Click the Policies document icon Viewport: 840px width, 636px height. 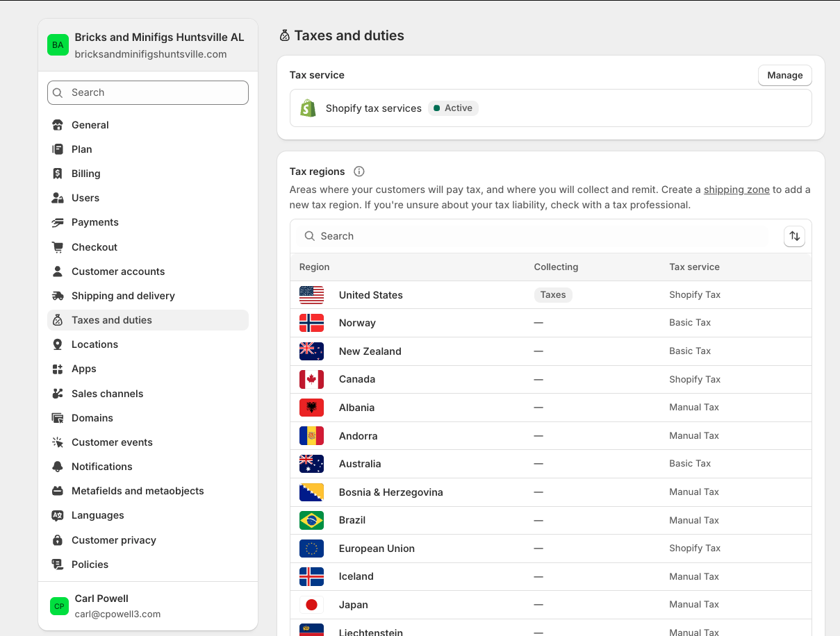pos(58,564)
